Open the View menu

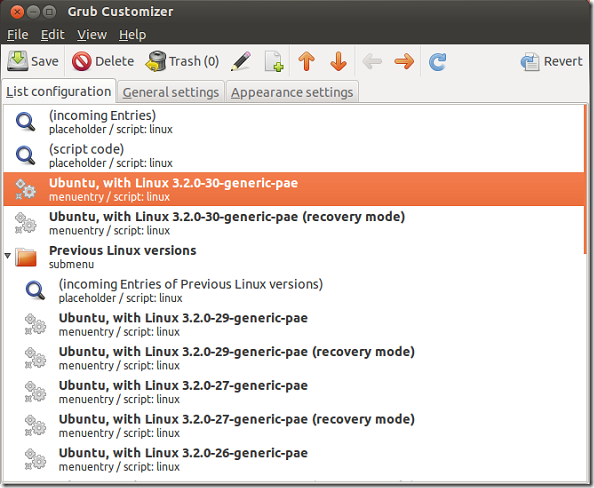pos(92,35)
